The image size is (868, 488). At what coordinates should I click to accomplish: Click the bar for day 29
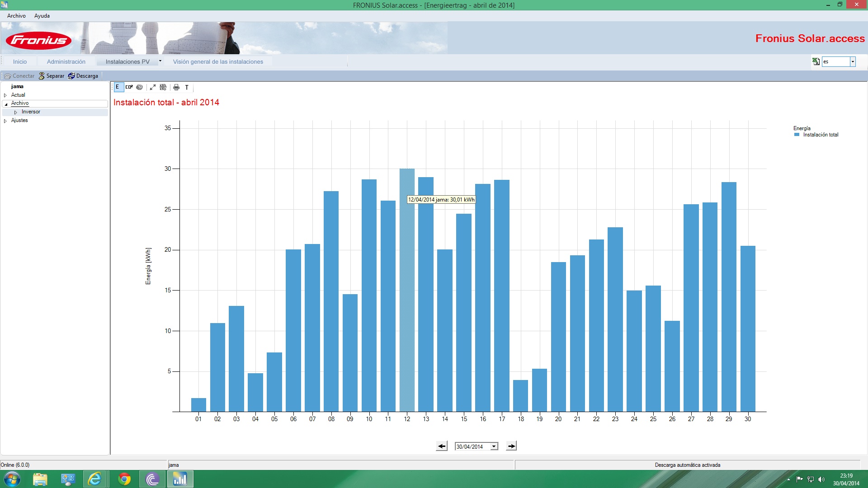(729, 297)
